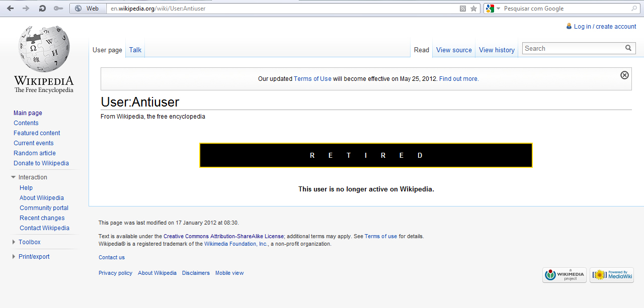644x308 pixels.
Task: Click the RSS feed icon in address bar
Action: pos(463,9)
